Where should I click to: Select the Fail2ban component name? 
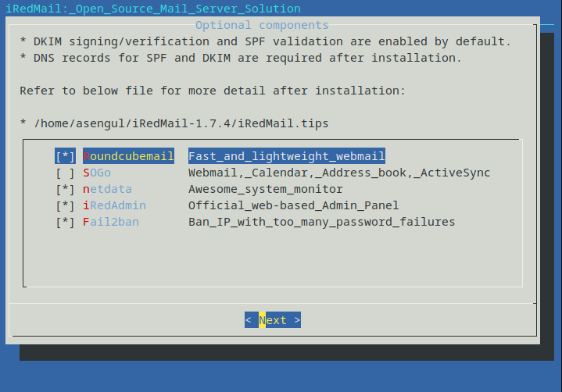click(111, 222)
